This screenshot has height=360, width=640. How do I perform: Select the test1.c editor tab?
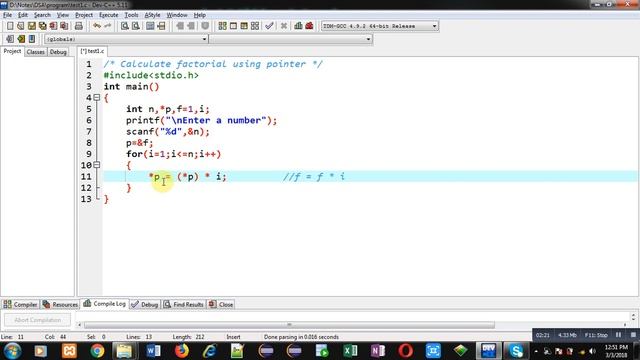92,51
